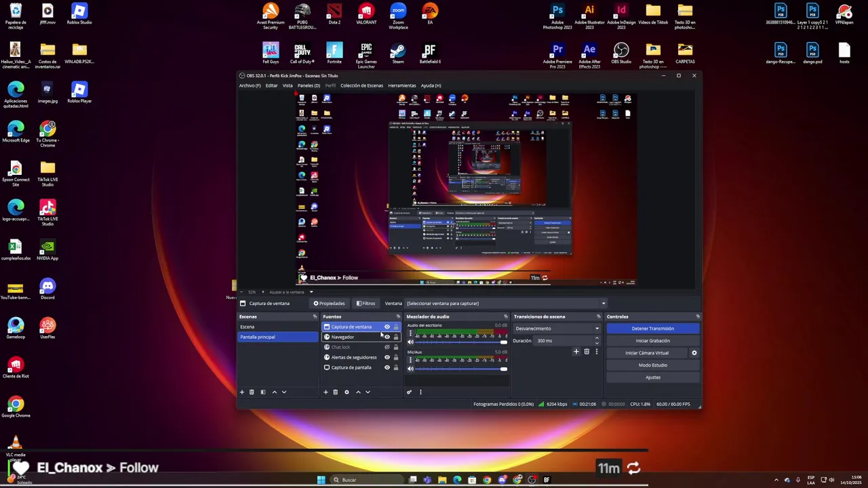
Task: Open scene filters icon in Escenas toolbar
Action: [263, 392]
